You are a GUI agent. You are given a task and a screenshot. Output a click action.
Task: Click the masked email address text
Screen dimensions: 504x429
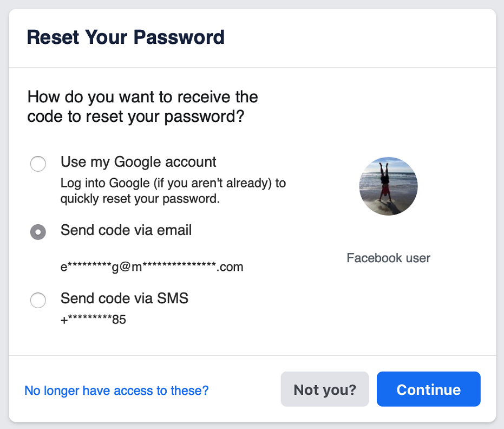(x=152, y=266)
